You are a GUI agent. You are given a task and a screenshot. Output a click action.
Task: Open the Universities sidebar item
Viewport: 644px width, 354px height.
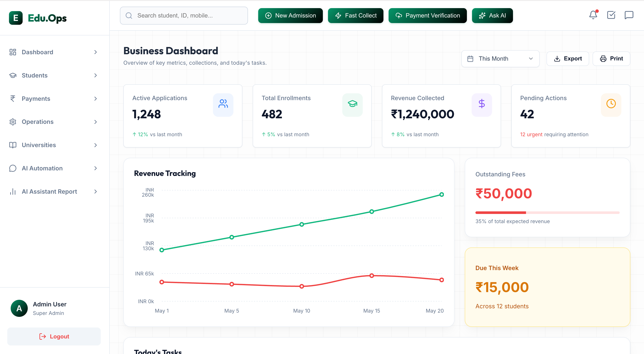click(54, 145)
